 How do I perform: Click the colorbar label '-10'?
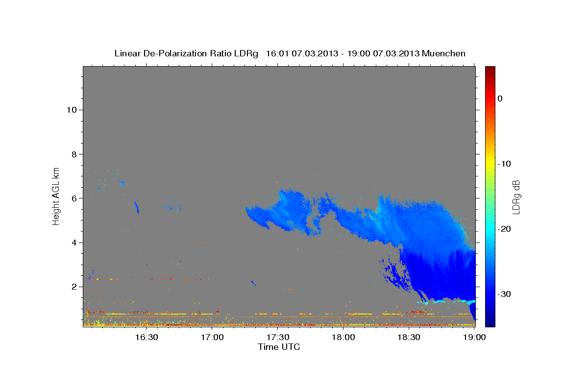(505, 164)
